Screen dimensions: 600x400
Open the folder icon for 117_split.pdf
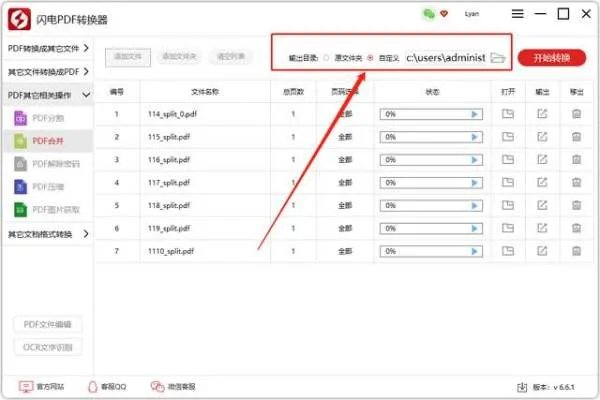coord(508,182)
